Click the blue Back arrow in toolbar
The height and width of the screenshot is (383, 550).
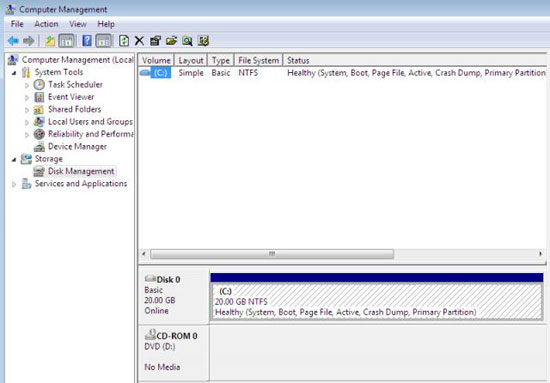[13, 41]
